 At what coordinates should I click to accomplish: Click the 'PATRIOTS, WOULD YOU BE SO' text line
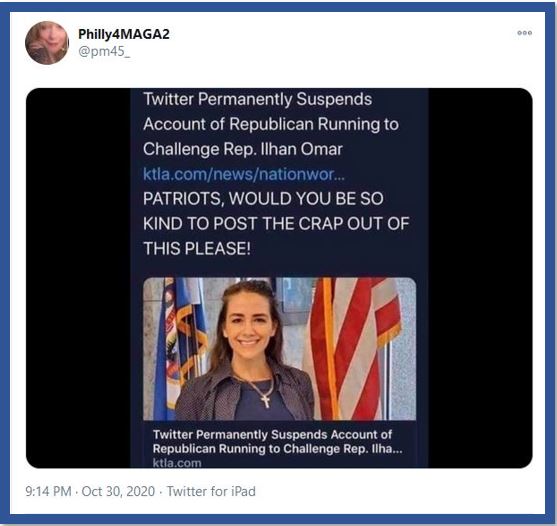point(263,199)
